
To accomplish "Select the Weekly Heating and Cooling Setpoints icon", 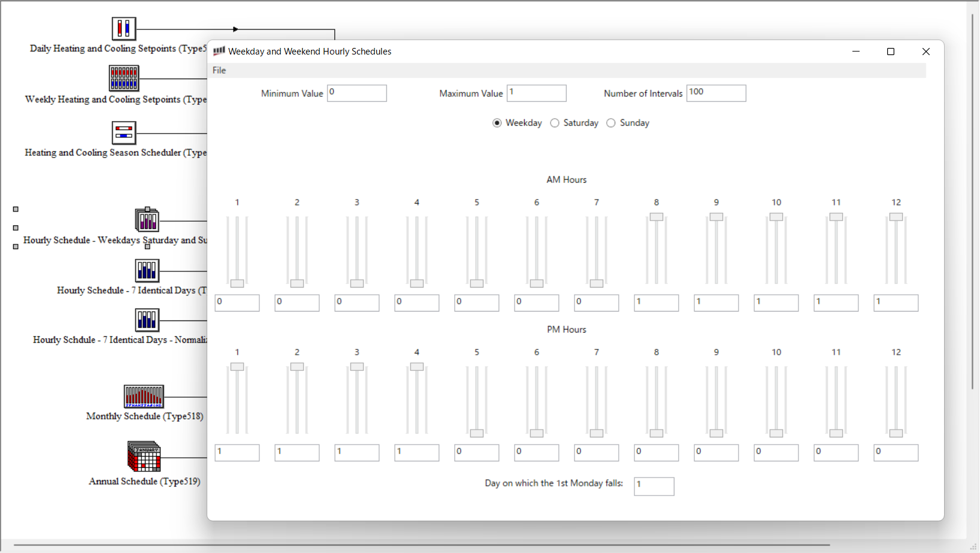I will click(x=124, y=78).
